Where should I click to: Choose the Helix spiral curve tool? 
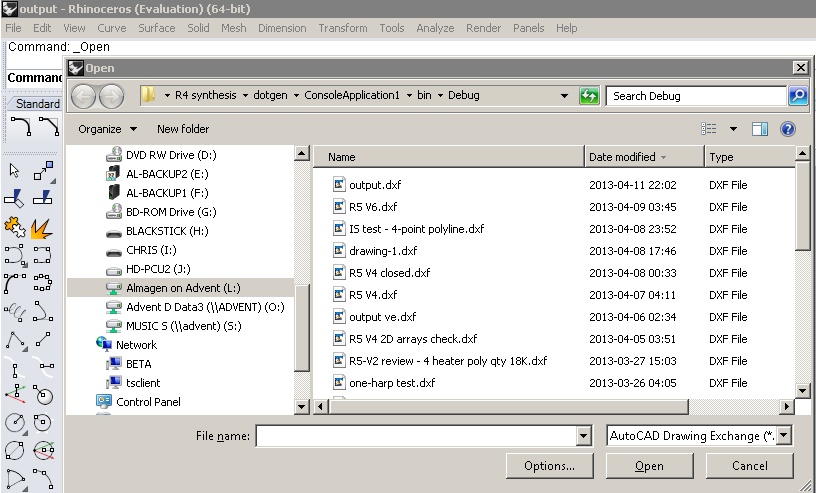coord(15,311)
